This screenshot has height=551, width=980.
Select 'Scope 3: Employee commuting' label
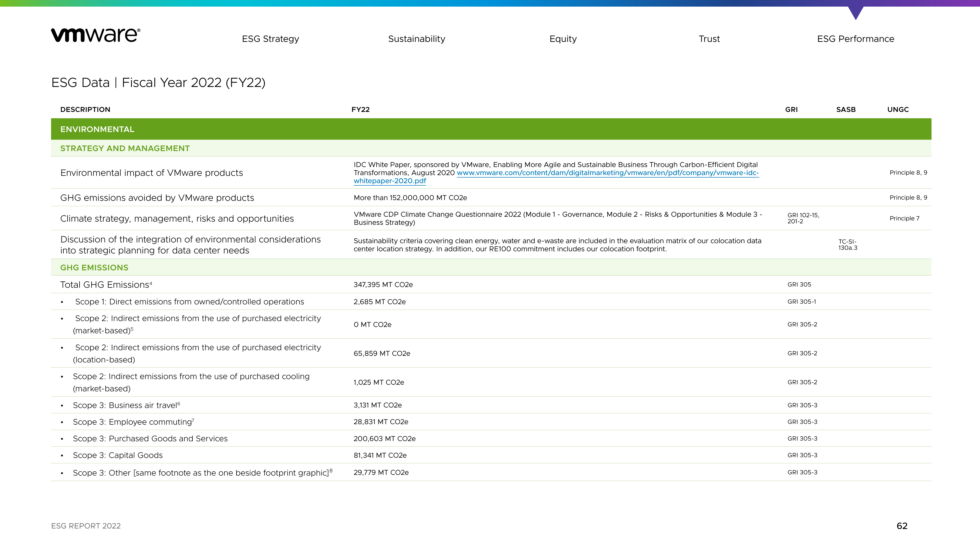[133, 422]
